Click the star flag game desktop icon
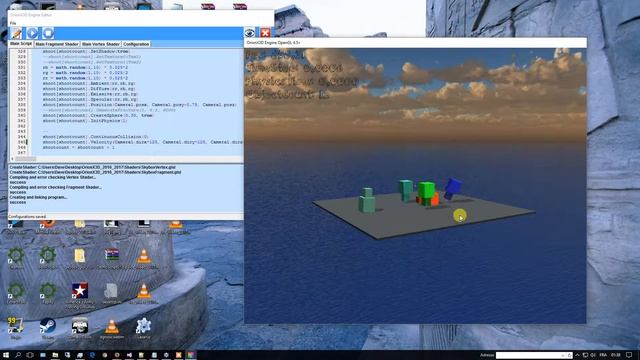Screen dimensions: 640x360 (80, 291)
